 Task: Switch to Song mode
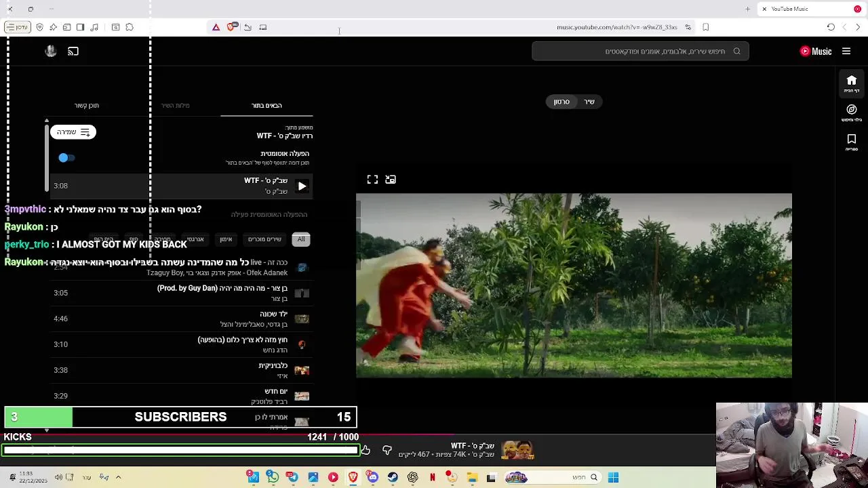[589, 102]
